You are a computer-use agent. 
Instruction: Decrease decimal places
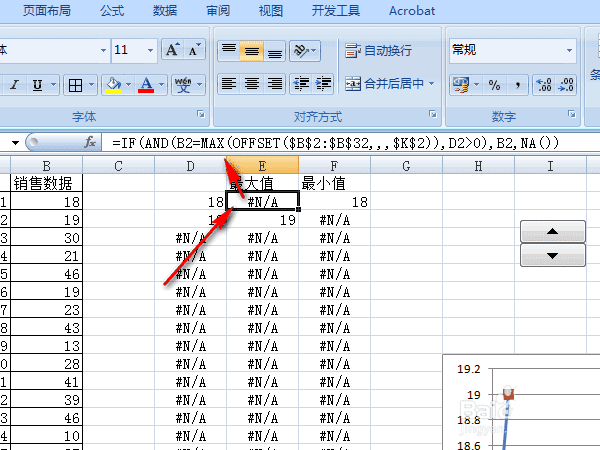(x=566, y=85)
